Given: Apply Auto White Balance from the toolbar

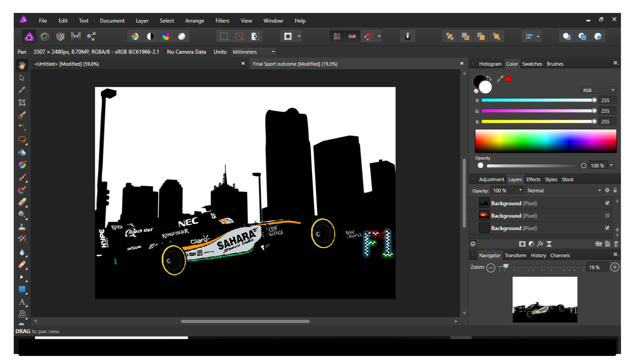Looking at the screenshot, I should pyautogui.click(x=181, y=36).
